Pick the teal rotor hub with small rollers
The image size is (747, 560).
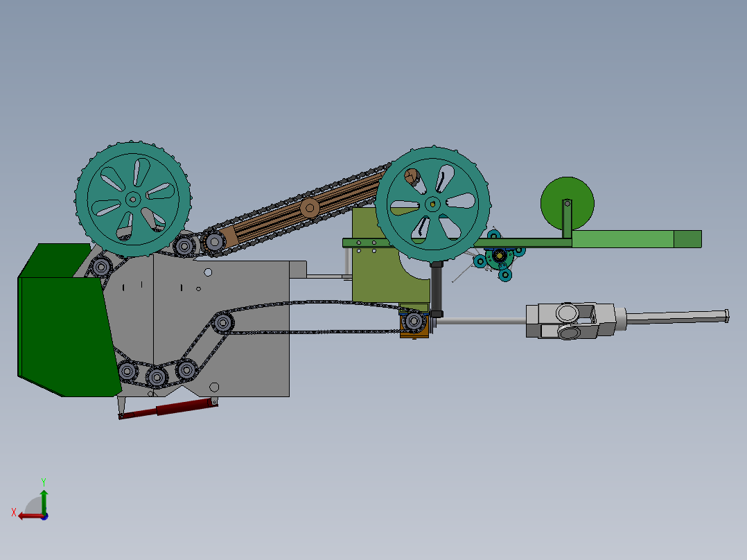(500, 256)
